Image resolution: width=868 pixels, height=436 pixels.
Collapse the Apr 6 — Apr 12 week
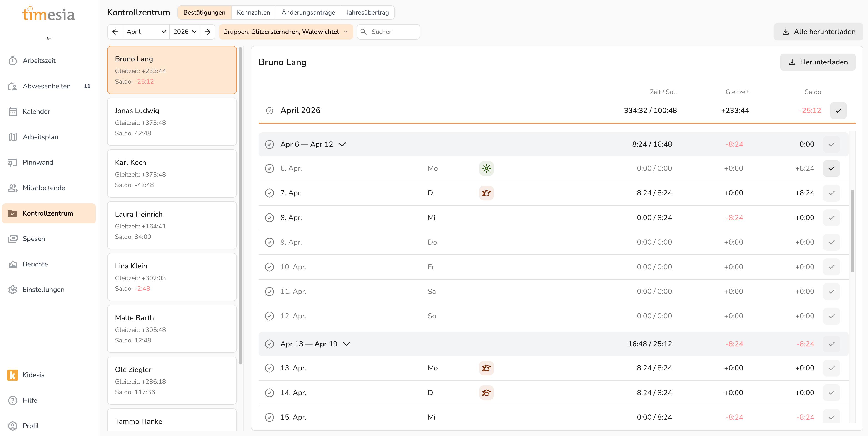342,144
